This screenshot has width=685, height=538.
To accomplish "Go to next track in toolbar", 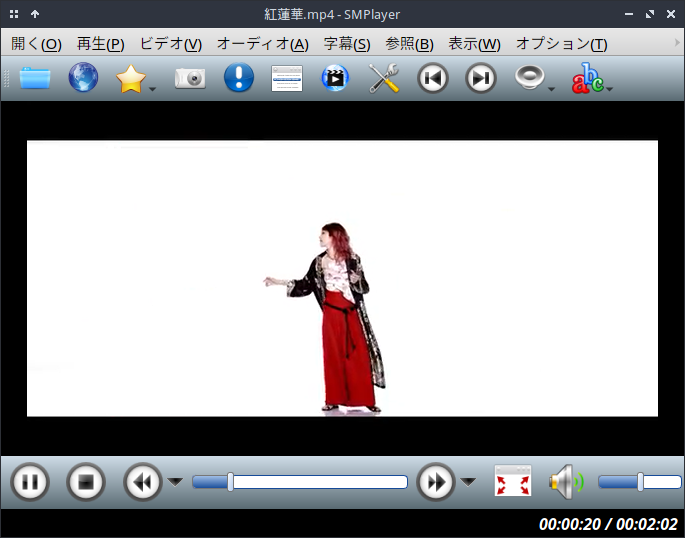I will [x=481, y=78].
